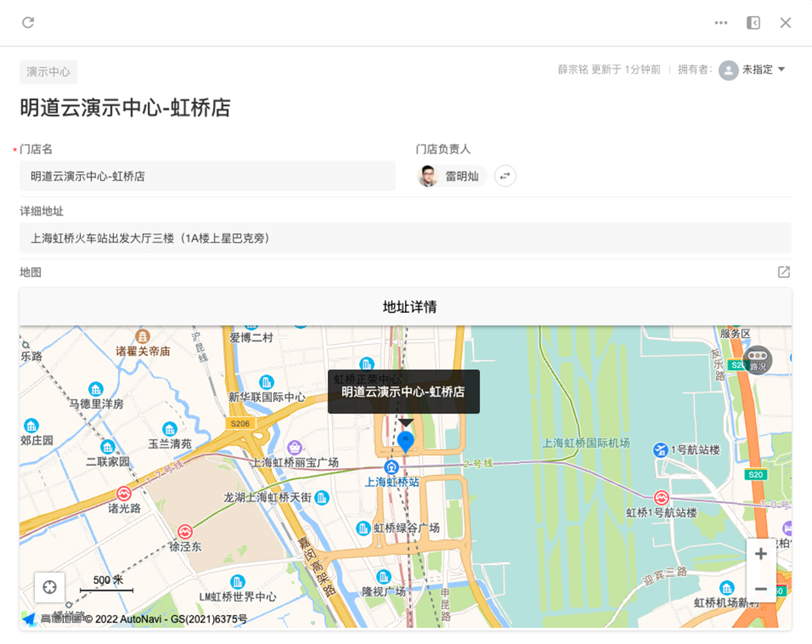Expand the 未指定 owner dropdown

click(x=752, y=70)
